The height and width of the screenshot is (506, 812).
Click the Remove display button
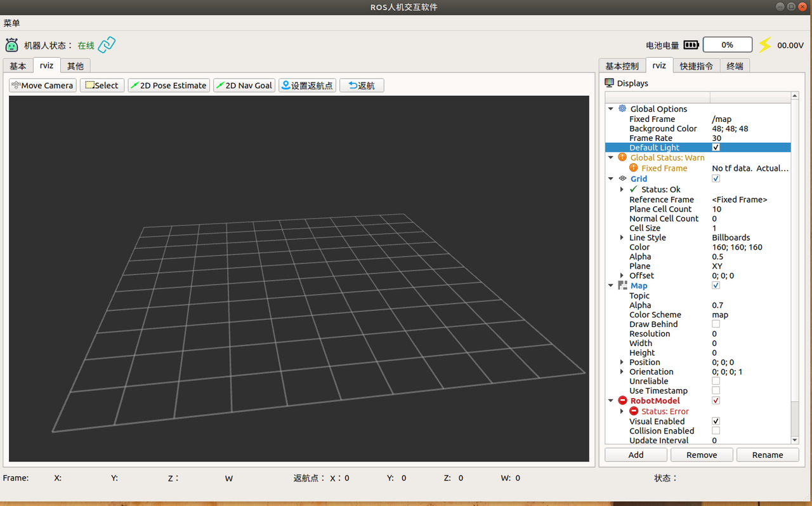coord(702,455)
